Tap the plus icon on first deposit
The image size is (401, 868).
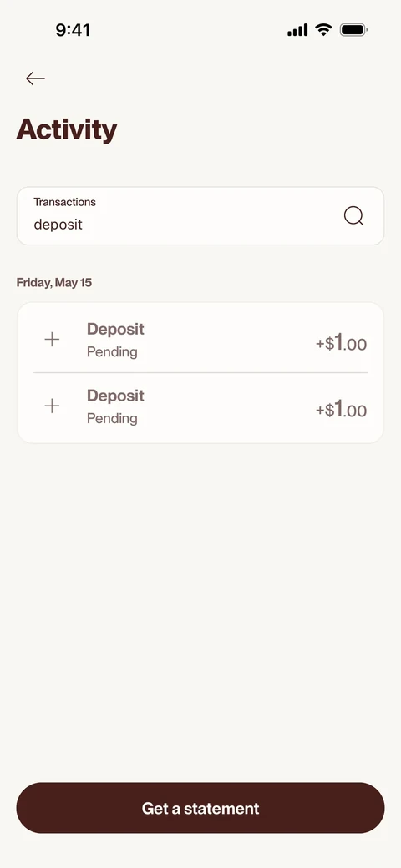(x=52, y=340)
